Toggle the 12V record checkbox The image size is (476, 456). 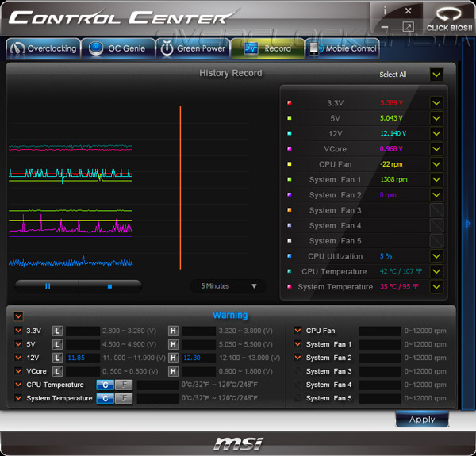pyautogui.click(x=436, y=133)
